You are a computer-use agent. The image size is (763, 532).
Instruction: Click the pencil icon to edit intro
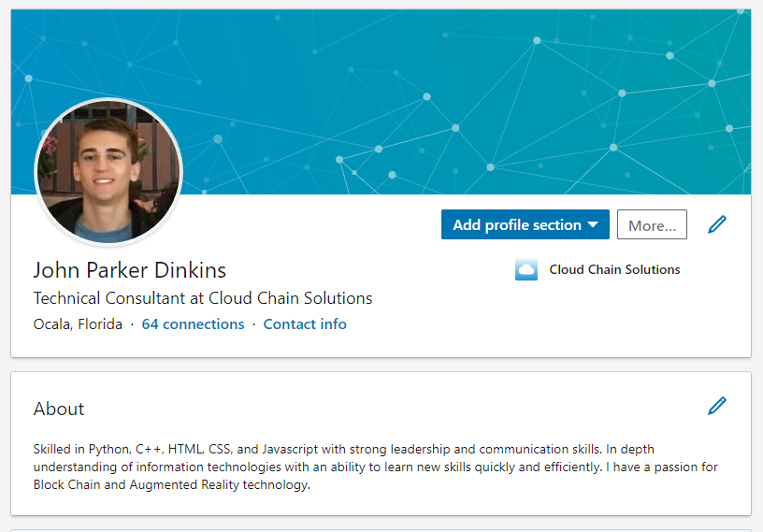click(x=717, y=224)
